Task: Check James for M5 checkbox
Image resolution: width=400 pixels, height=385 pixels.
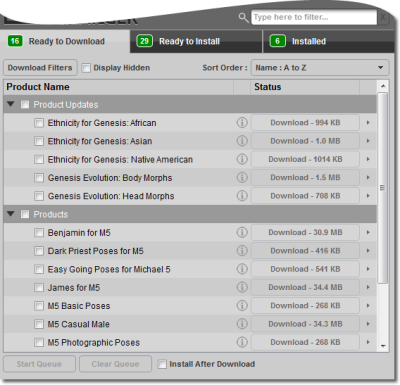Action: point(39,288)
